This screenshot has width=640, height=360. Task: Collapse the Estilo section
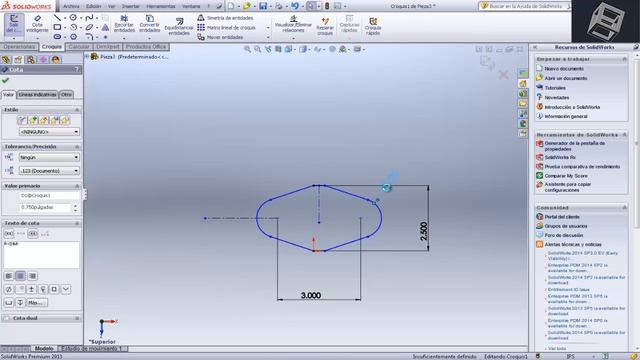point(77,110)
